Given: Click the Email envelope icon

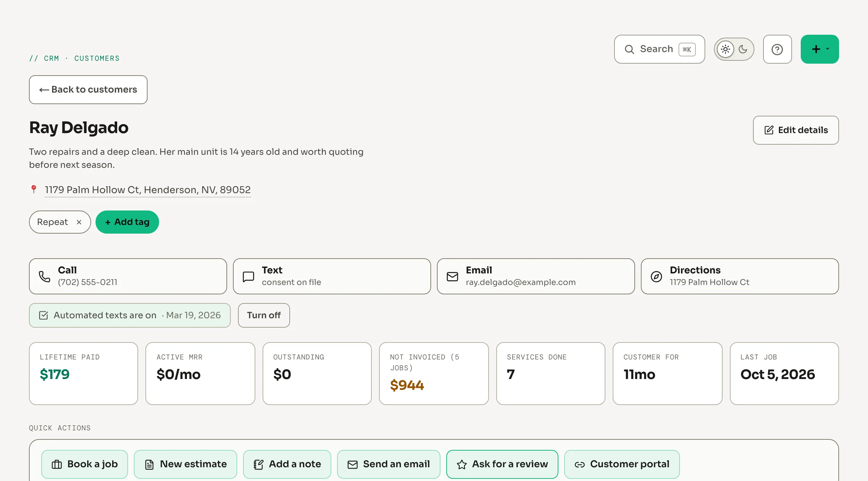Looking at the screenshot, I should coord(452,277).
